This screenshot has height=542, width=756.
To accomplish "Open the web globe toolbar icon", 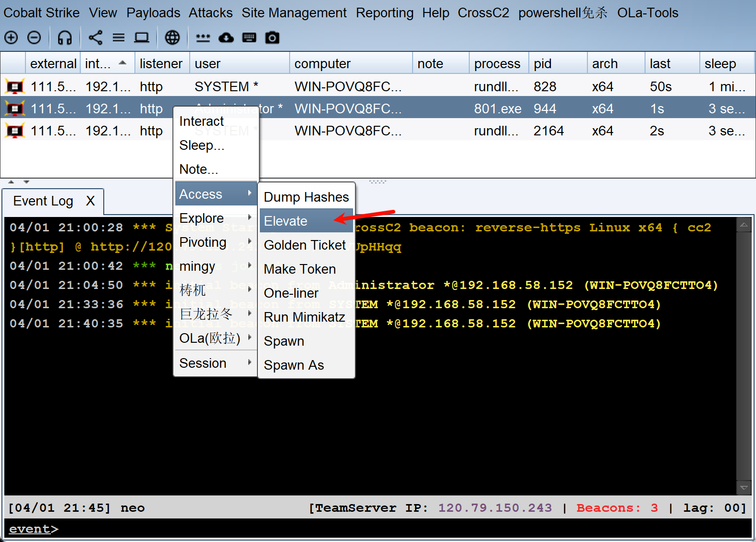I will pyautogui.click(x=172, y=37).
